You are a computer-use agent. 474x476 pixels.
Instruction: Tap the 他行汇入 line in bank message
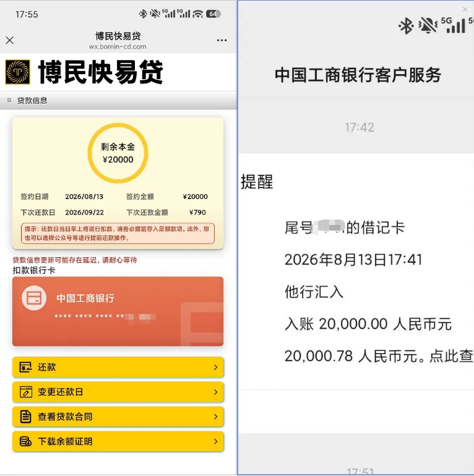[x=314, y=292]
